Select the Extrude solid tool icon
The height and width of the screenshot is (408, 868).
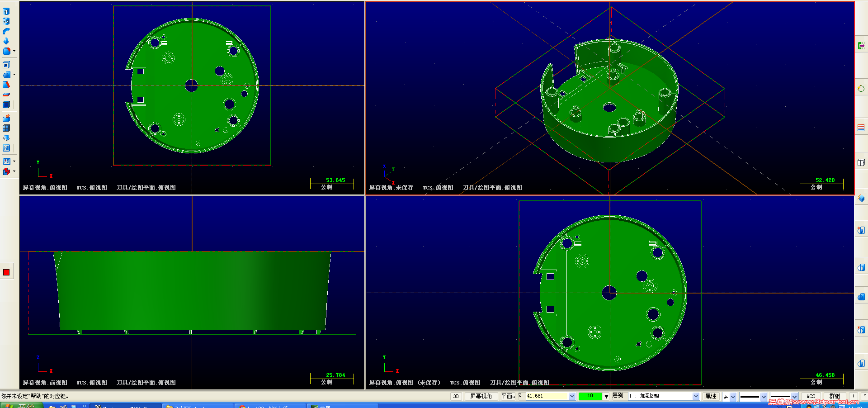tap(6, 11)
